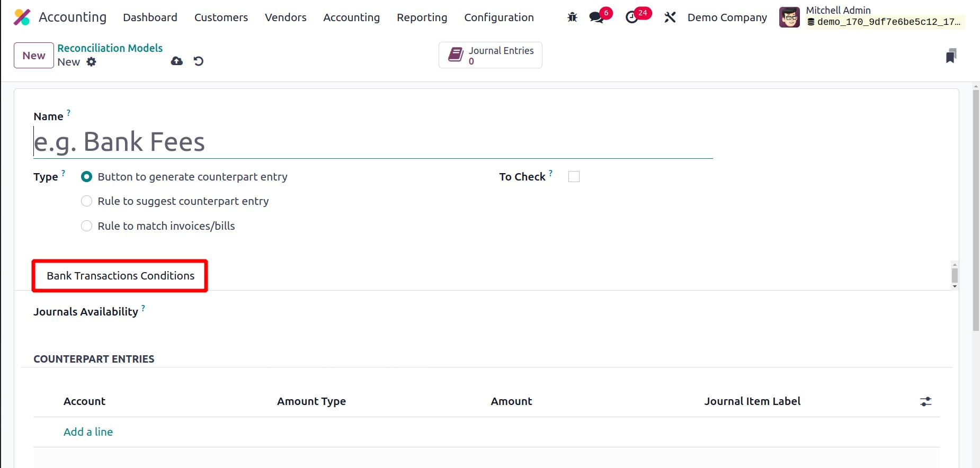Open the Configuration menu

point(498,17)
